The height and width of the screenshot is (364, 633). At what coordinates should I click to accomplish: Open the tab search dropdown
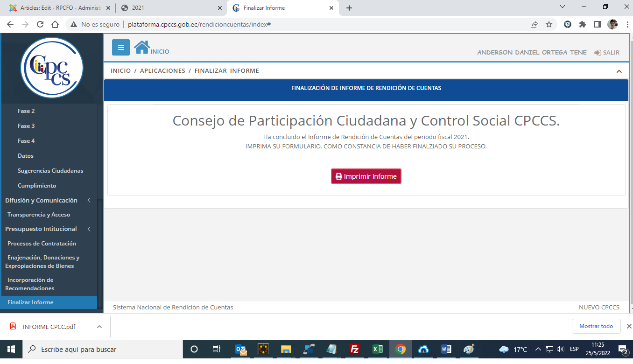click(563, 7)
